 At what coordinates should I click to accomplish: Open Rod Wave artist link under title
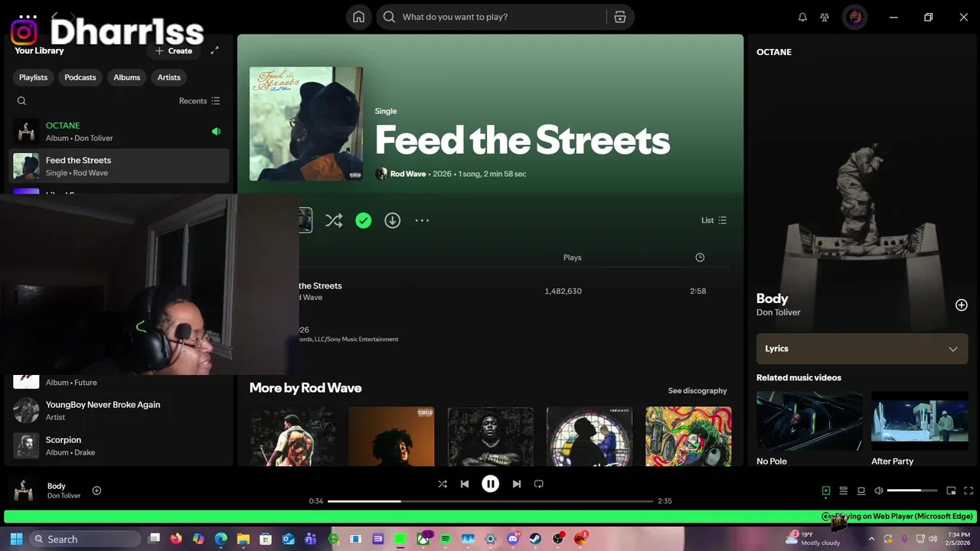click(407, 174)
